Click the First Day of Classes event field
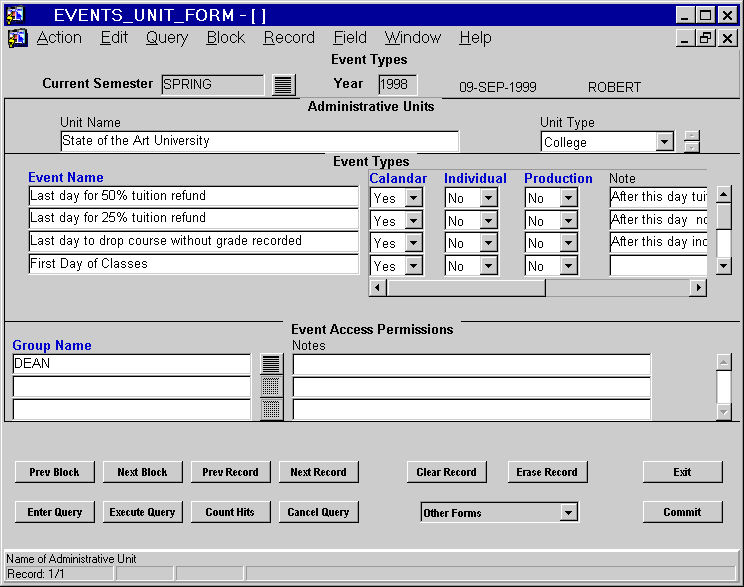Image resolution: width=744 pixels, height=587 pixels. tap(194, 264)
